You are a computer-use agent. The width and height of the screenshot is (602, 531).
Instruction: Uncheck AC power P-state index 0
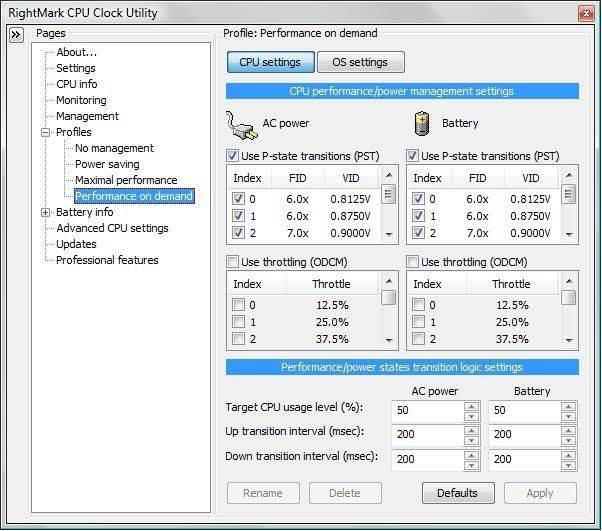point(238,199)
